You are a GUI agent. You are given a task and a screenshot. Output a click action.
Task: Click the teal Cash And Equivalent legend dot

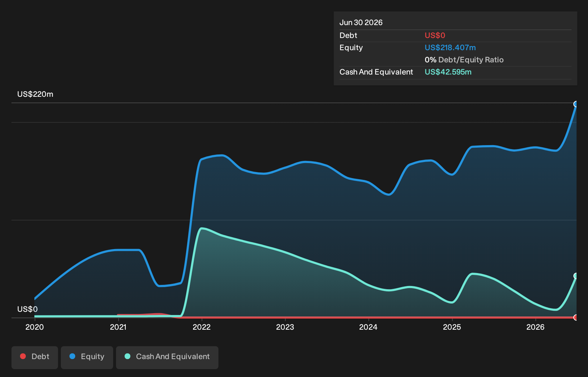[127, 356]
